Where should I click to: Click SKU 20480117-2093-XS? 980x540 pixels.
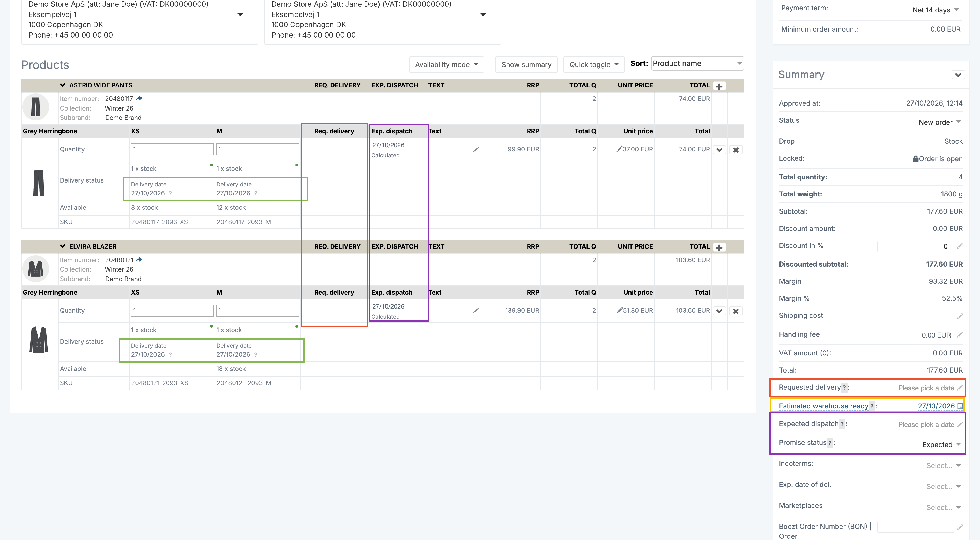[159, 222]
